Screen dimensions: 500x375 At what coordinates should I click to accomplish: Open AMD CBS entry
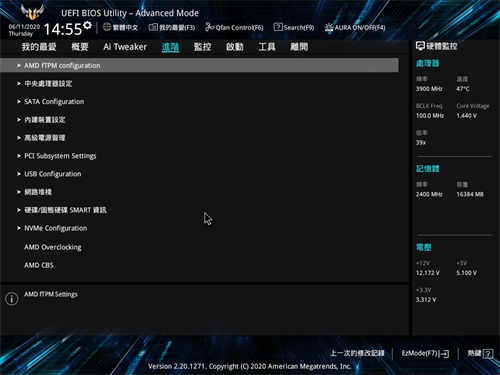tap(39, 265)
